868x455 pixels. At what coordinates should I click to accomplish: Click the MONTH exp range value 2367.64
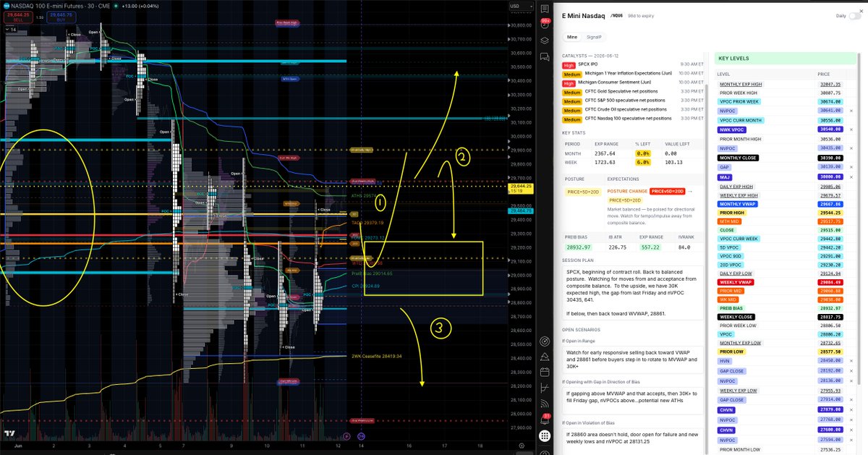click(605, 153)
